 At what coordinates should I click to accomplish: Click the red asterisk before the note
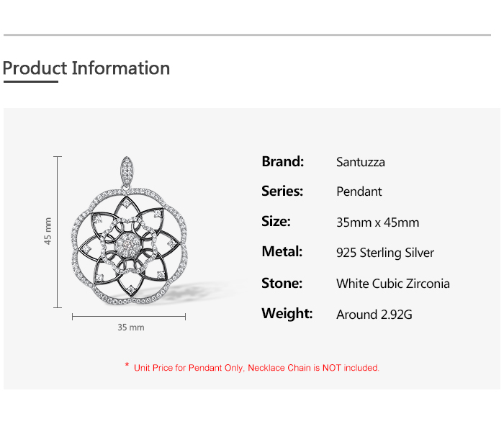tap(127, 366)
